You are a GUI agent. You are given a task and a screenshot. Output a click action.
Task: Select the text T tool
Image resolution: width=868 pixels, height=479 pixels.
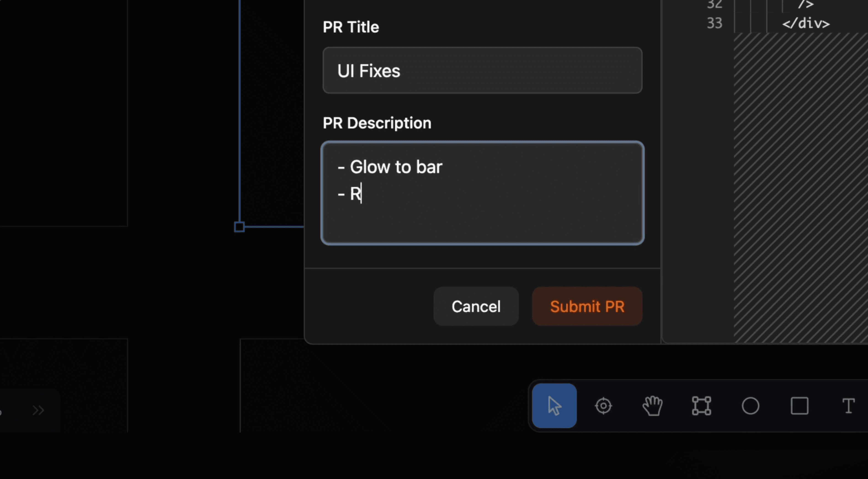[848, 406]
